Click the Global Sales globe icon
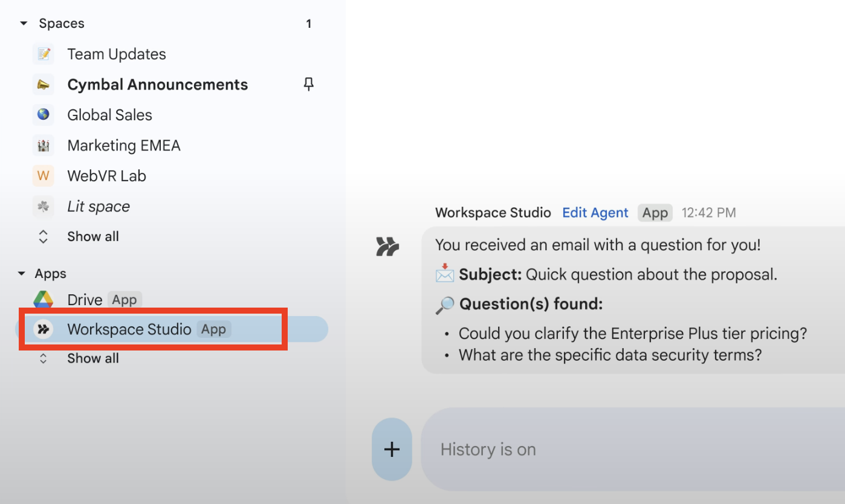The height and width of the screenshot is (504, 845). coord(44,115)
